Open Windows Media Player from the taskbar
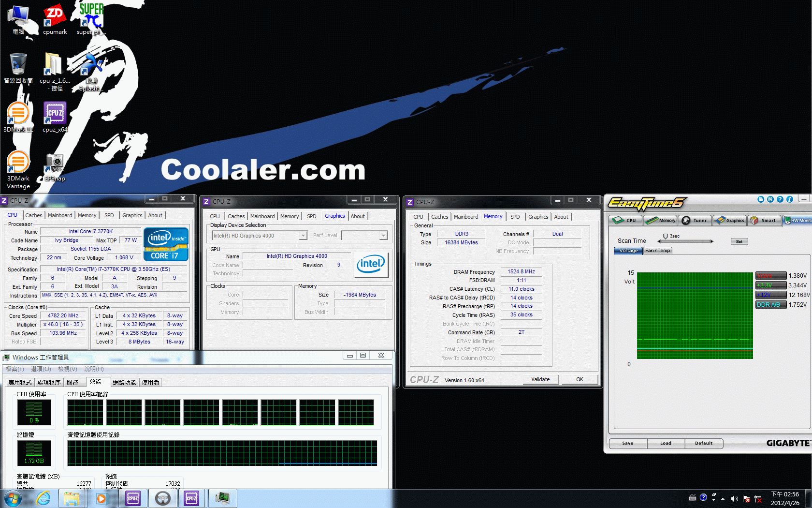The image size is (812, 508). click(101, 498)
